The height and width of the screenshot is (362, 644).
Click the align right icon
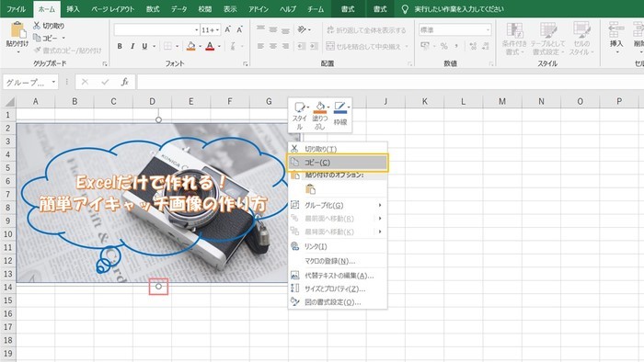coord(285,46)
